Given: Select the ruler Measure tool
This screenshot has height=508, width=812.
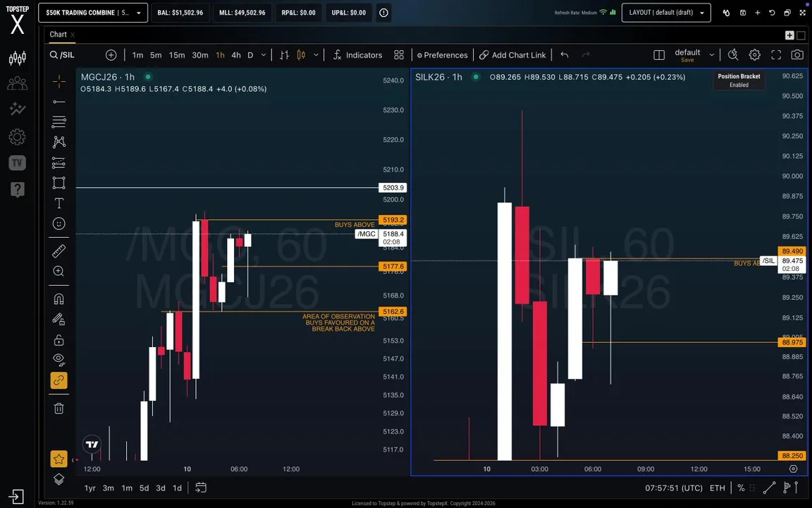Looking at the screenshot, I should (x=59, y=251).
